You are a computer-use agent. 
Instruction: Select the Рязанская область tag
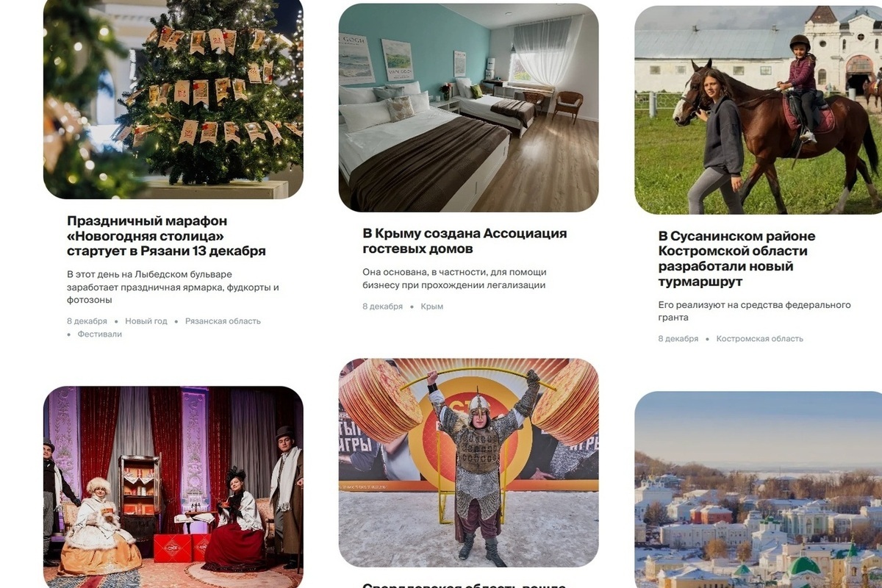(223, 321)
